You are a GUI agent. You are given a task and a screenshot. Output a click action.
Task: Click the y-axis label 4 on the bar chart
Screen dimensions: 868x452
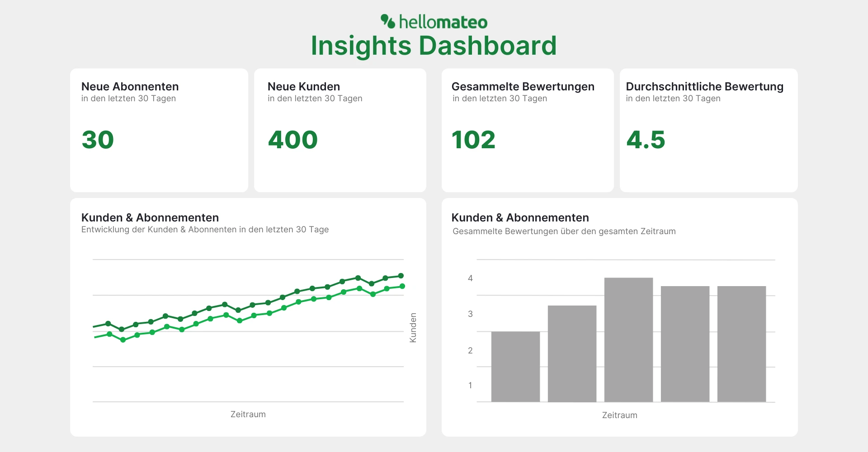470,278
